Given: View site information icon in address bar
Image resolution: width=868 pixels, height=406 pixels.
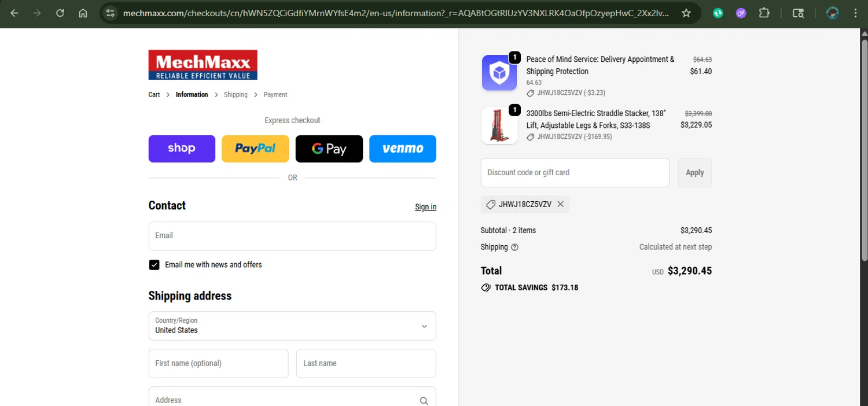Looking at the screenshot, I should tap(111, 13).
